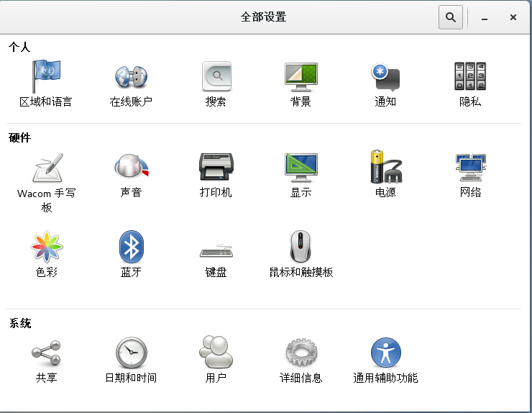
Task: Click the Wacom 手写板 text label
Action: pos(47,200)
